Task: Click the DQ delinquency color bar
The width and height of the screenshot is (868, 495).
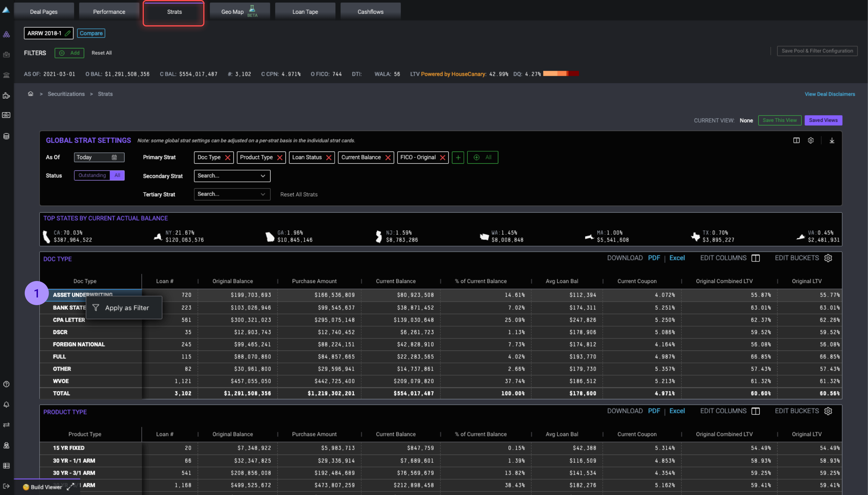Action: 561,74
